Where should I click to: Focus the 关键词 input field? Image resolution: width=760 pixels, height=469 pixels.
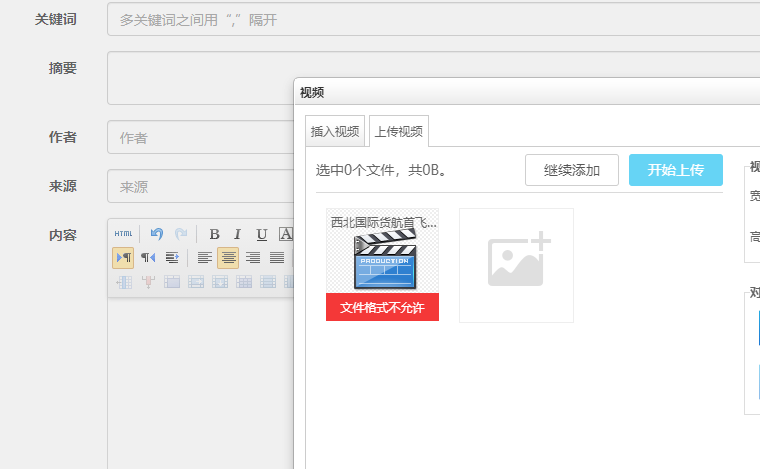pyautogui.click(x=430, y=20)
